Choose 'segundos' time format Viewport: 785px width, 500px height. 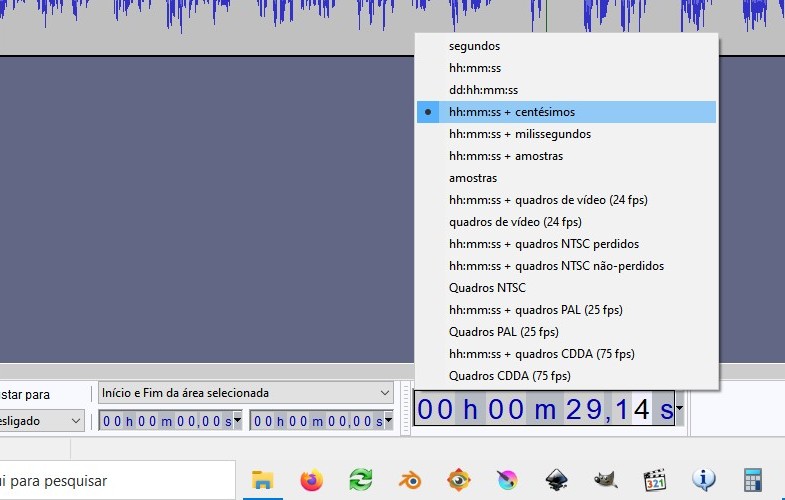coord(474,46)
